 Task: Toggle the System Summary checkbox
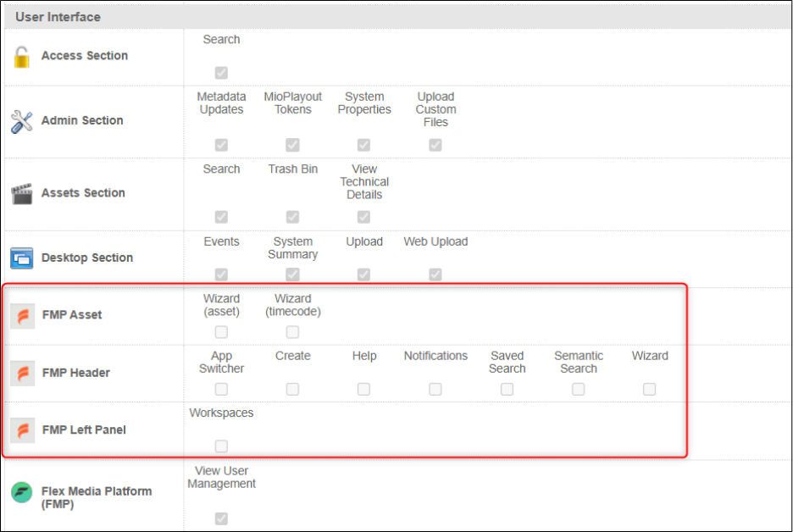292,274
